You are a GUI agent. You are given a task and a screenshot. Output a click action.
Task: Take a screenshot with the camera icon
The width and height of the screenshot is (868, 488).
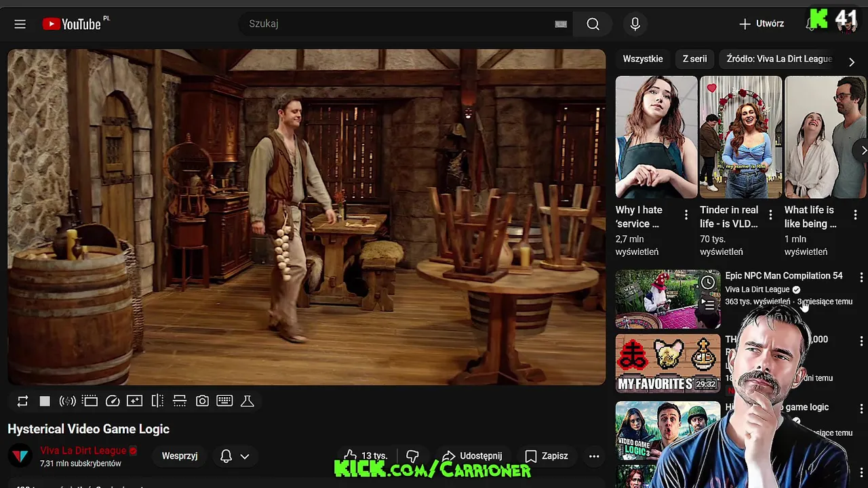point(202,401)
